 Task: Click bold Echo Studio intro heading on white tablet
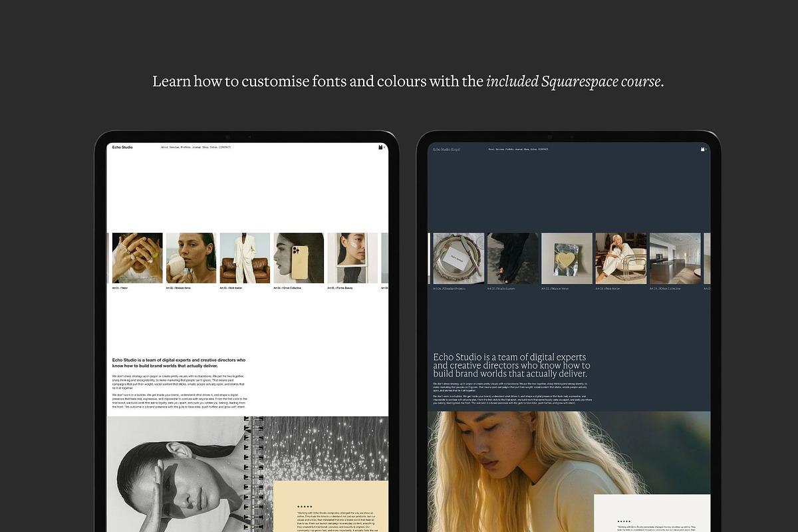[179, 362]
